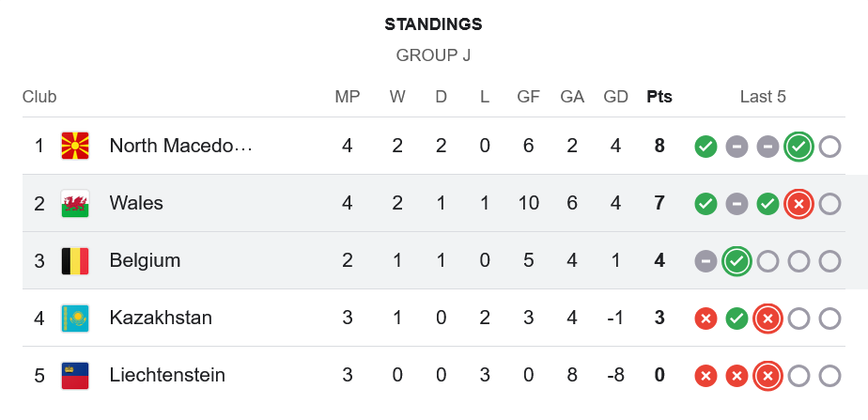Viewport: 868px width, 420px height.
Task: Click Belgium's circled green win icon
Action: tap(736, 261)
